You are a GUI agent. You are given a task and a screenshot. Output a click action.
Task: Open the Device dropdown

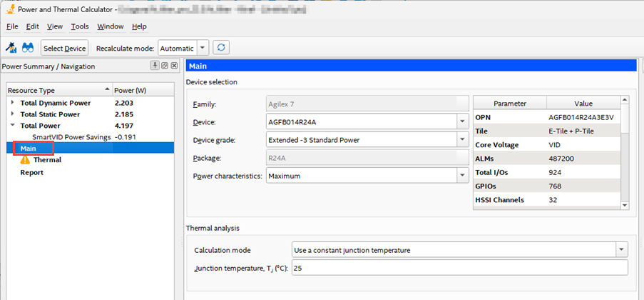pyautogui.click(x=462, y=122)
